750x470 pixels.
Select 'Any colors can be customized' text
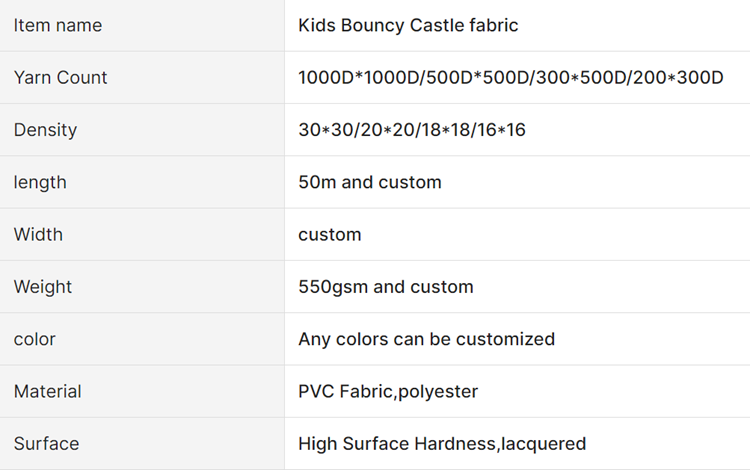426,339
